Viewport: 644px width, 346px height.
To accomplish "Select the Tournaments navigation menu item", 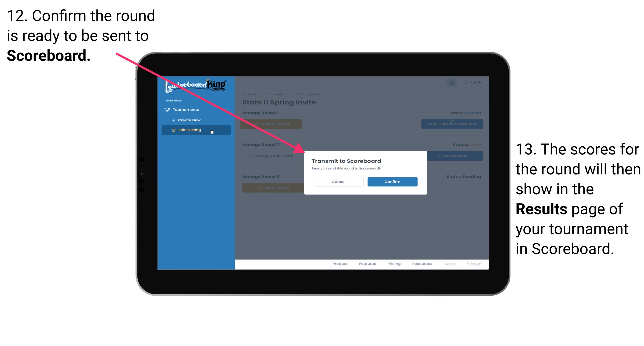I will click(x=186, y=109).
